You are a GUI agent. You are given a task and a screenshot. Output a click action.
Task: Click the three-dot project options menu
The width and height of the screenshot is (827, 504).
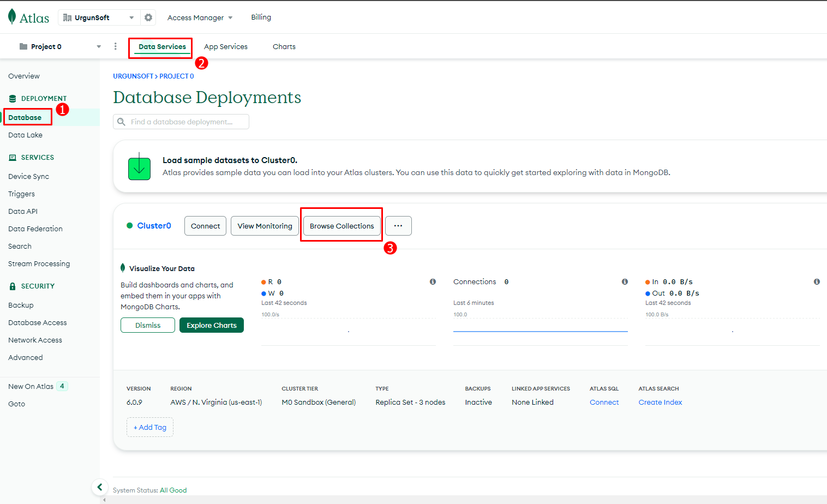(x=115, y=46)
